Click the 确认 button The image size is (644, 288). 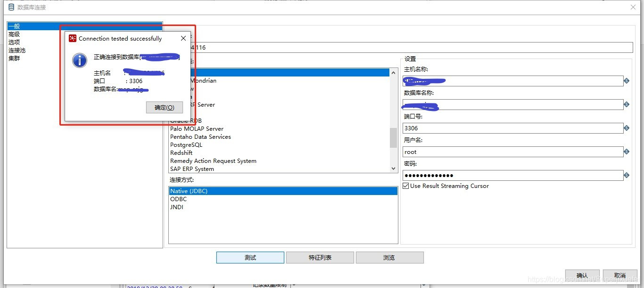582,275
